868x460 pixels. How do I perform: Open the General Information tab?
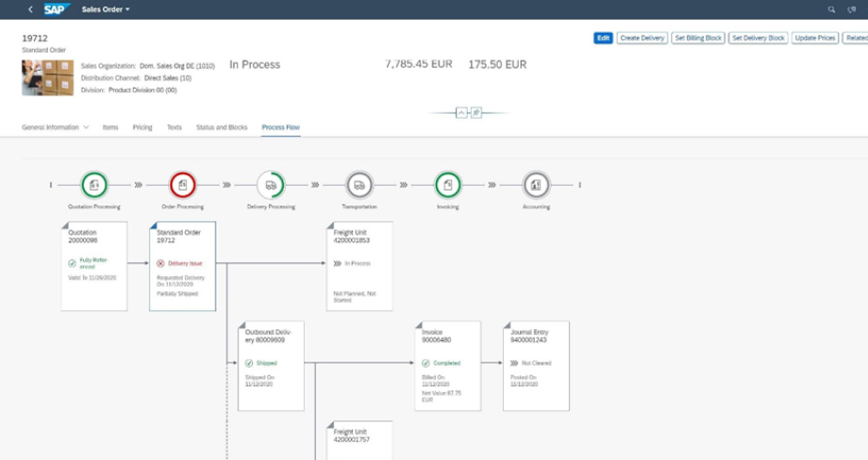[50, 127]
